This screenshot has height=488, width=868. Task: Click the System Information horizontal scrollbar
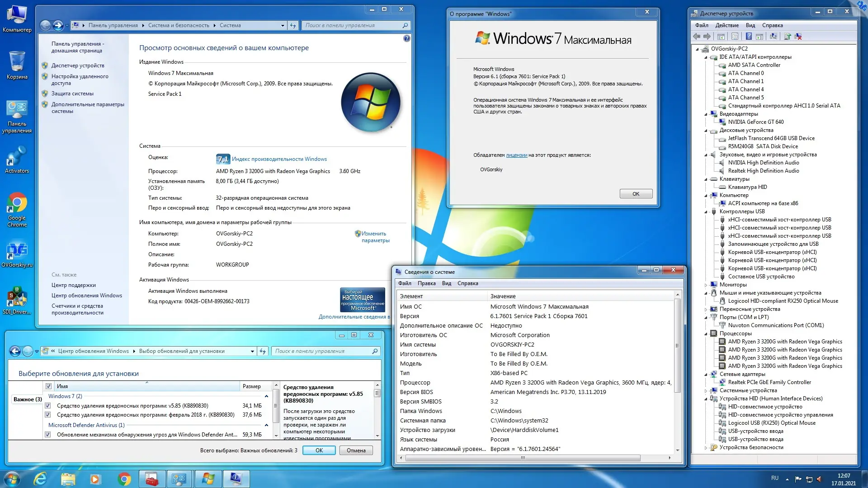pos(523,458)
